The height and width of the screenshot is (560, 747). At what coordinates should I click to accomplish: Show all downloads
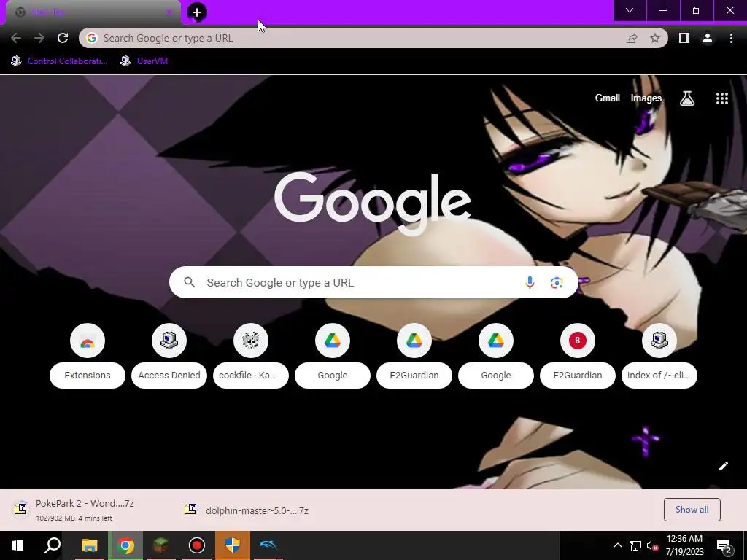[x=692, y=510]
